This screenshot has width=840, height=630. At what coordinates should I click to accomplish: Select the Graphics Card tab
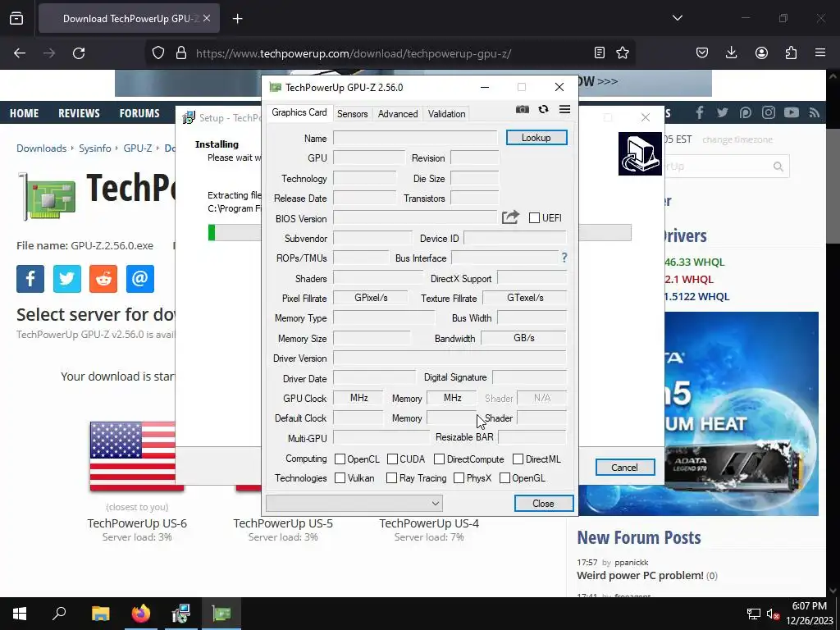299,112
